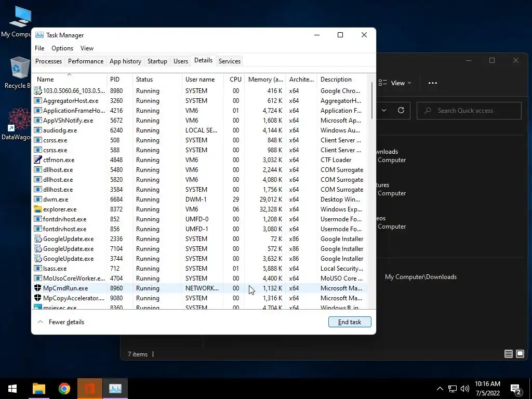
Task: Switch to the Performance tab
Action: click(86, 61)
